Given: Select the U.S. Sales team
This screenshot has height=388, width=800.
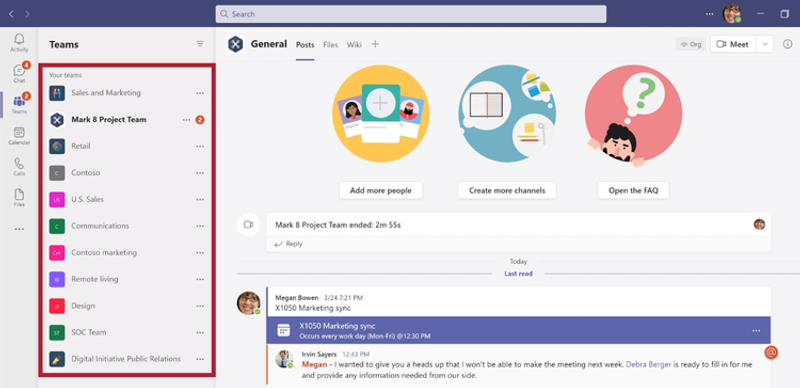Looking at the screenshot, I should tap(127, 200).
